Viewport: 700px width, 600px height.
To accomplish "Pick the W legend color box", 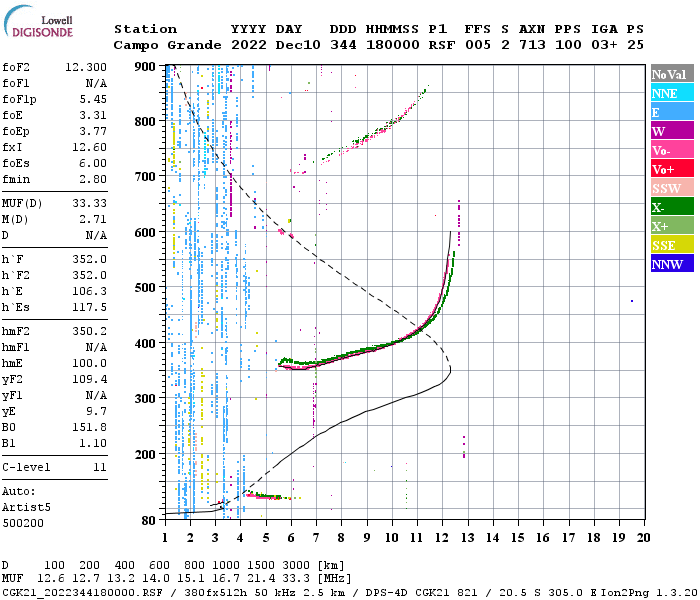I will point(672,131).
